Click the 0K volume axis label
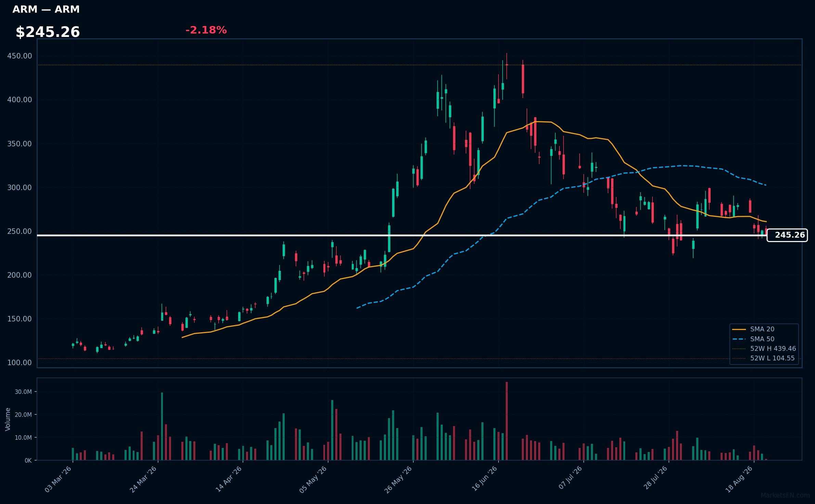This screenshot has width=815, height=504. tap(28, 461)
